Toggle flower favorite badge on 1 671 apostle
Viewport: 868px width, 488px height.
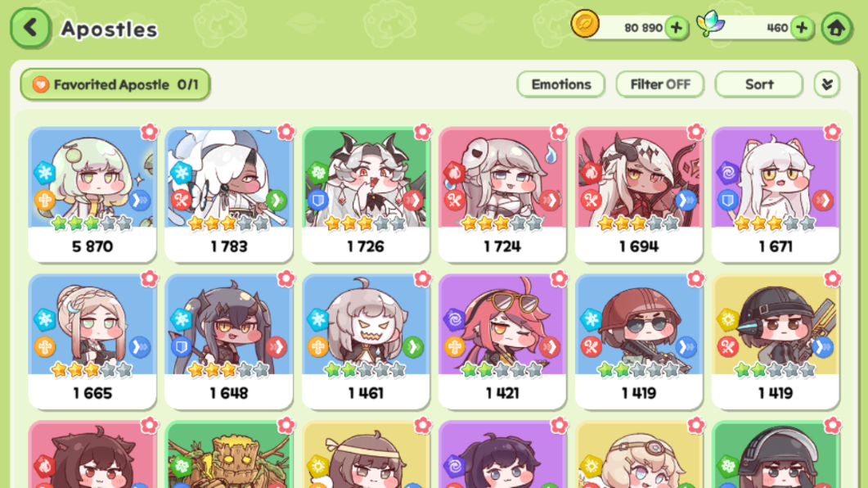coord(832,132)
